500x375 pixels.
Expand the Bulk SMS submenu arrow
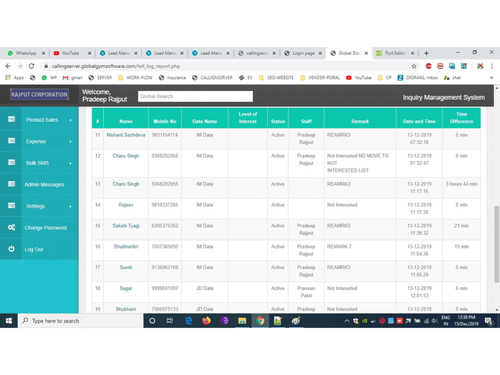point(71,163)
